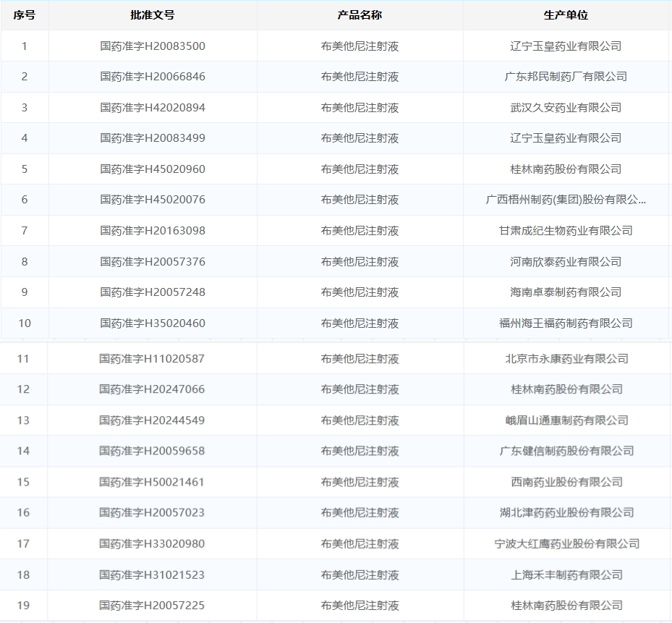The width and height of the screenshot is (672, 623).
Task: Click manufacturer 上海禾丰制药有限公司
Action: point(566,575)
